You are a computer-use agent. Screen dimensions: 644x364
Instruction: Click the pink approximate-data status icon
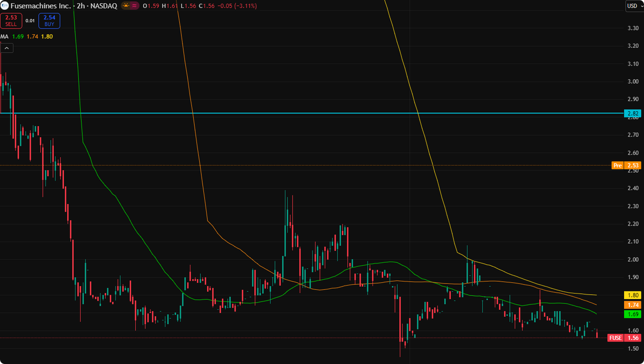(x=134, y=6)
